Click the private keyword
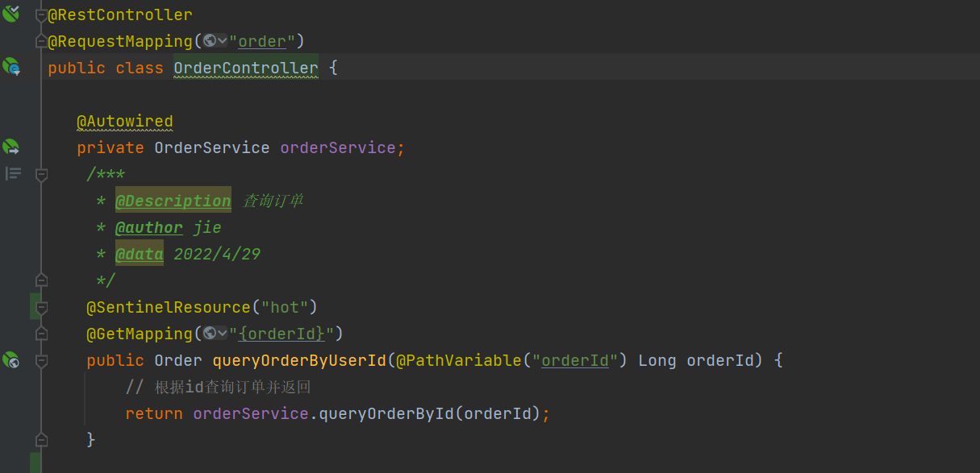 (111, 147)
